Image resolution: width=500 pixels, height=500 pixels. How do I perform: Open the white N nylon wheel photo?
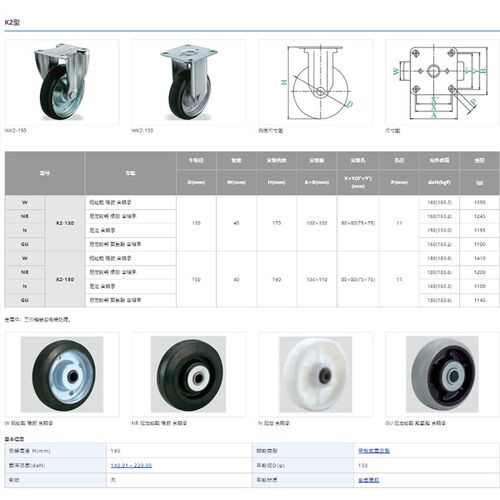point(316,374)
